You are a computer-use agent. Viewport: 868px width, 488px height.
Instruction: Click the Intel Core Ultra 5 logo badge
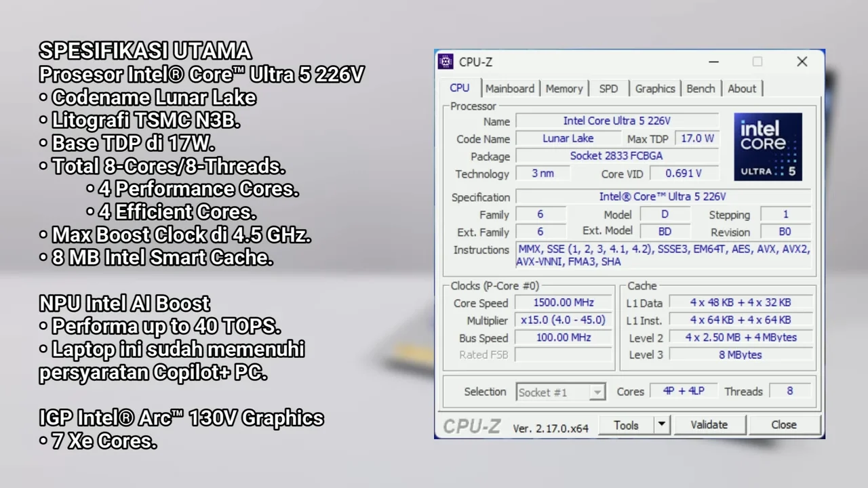click(768, 147)
